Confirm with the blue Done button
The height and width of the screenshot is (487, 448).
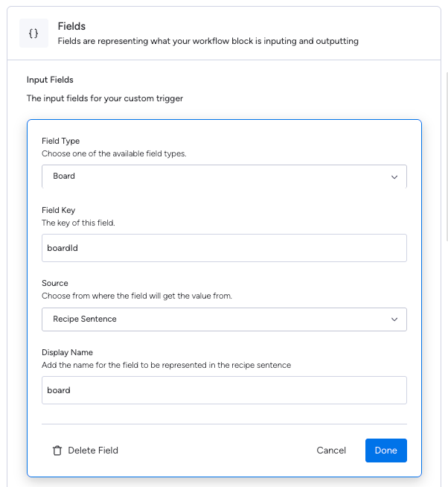(x=386, y=451)
